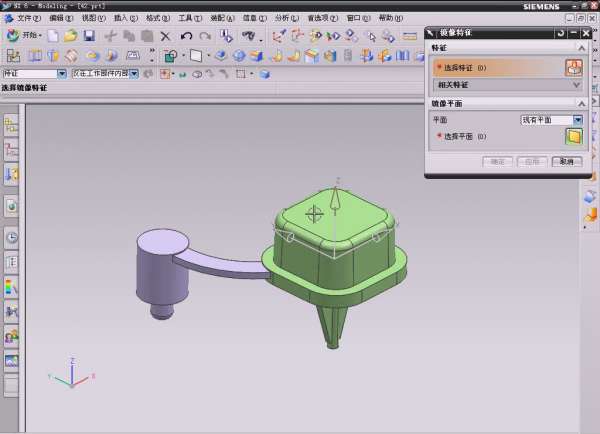This screenshot has height=434, width=600.
Task: Click the Delete X icon in the toolbar
Action: pos(166,36)
